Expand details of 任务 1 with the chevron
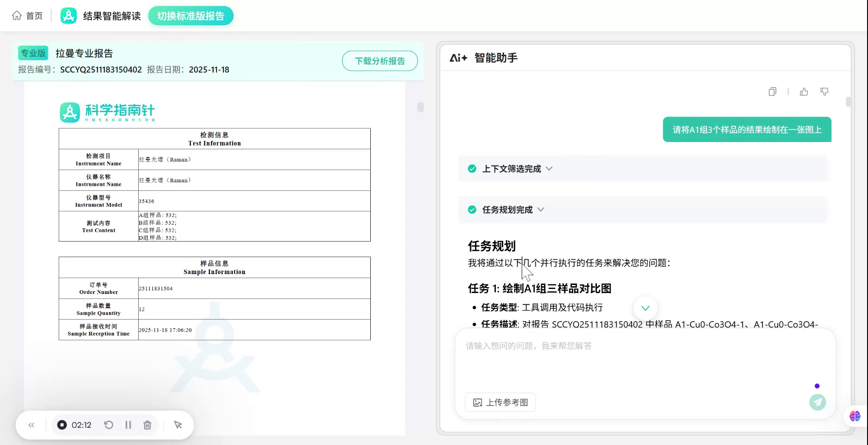 click(x=645, y=308)
